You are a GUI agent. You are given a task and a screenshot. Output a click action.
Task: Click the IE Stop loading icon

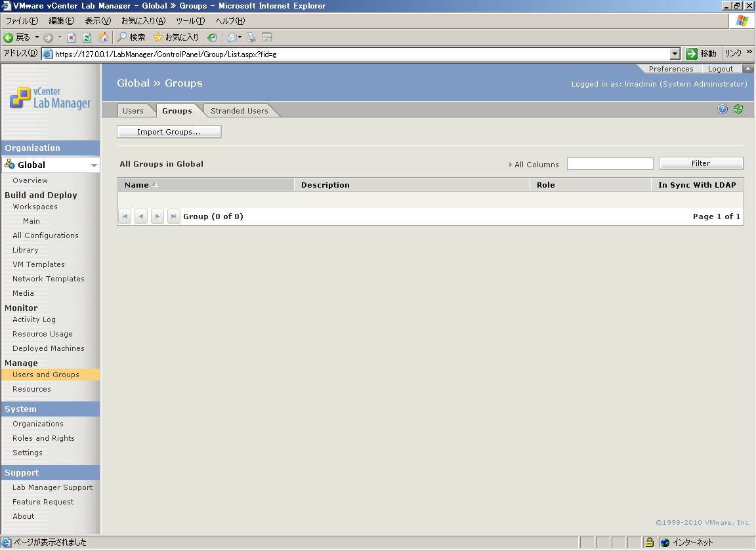[x=72, y=37]
